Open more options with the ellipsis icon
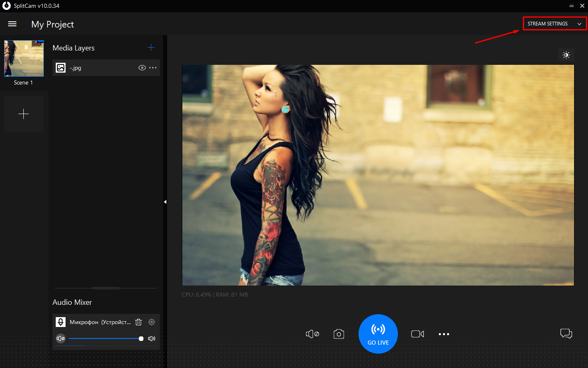The width and height of the screenshot is (588, 368). (x=444, y=334)
